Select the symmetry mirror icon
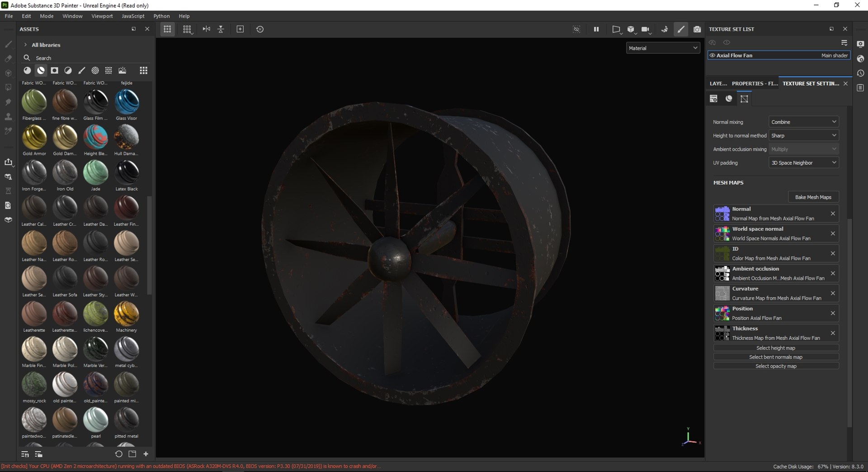Screen dimensions: 868x472 206,29
